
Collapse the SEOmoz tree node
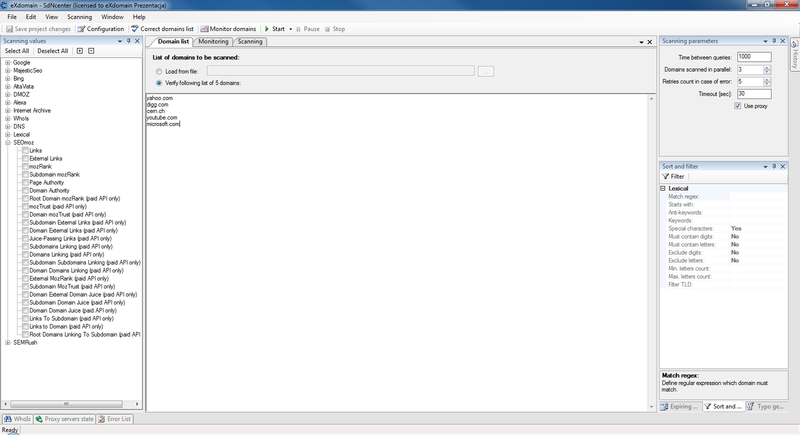(7, 142)
